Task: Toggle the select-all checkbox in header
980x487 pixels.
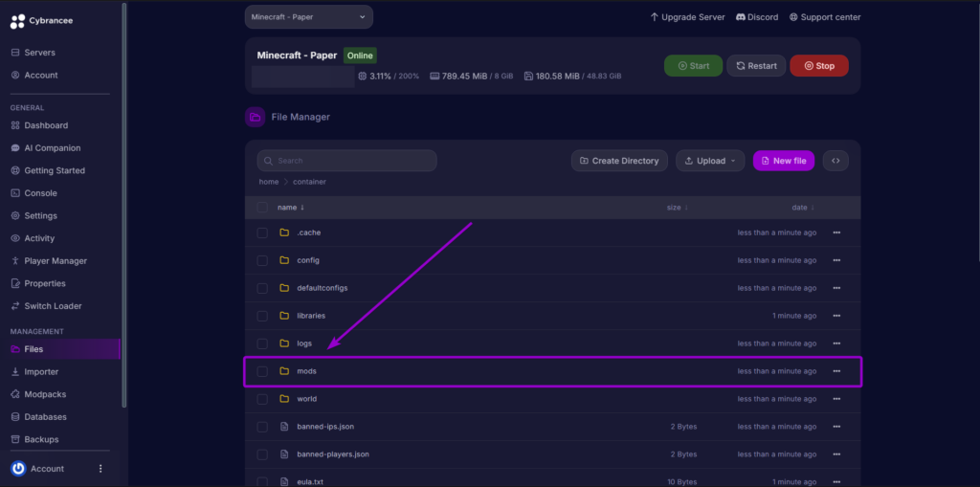Action: coord(262,208)
